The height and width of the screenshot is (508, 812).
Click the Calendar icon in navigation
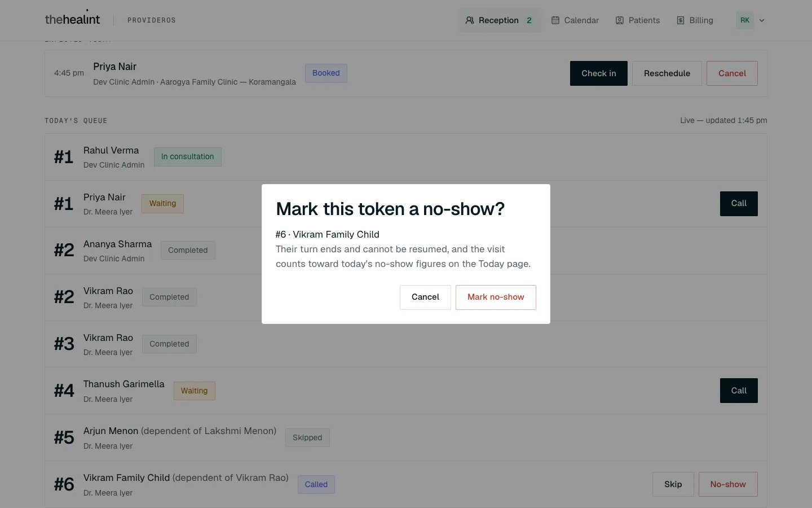pyautogui.click(x=555, y=20)
